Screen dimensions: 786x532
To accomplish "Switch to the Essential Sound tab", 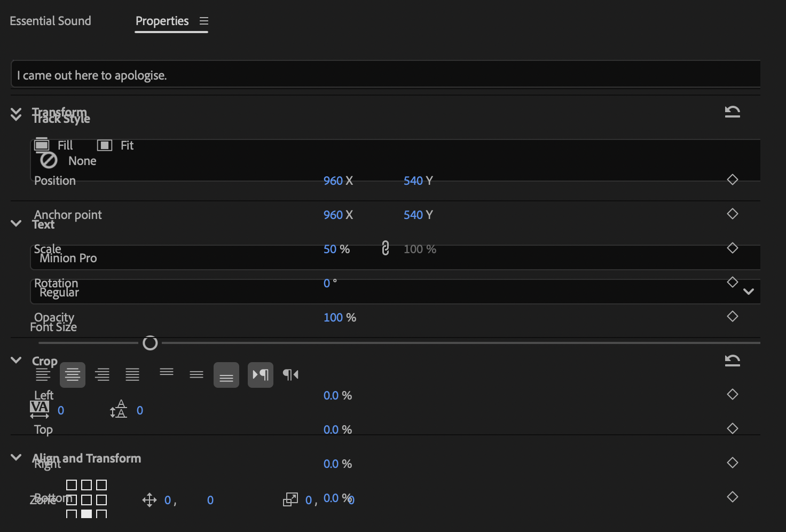I will click(x=50, y=21).
